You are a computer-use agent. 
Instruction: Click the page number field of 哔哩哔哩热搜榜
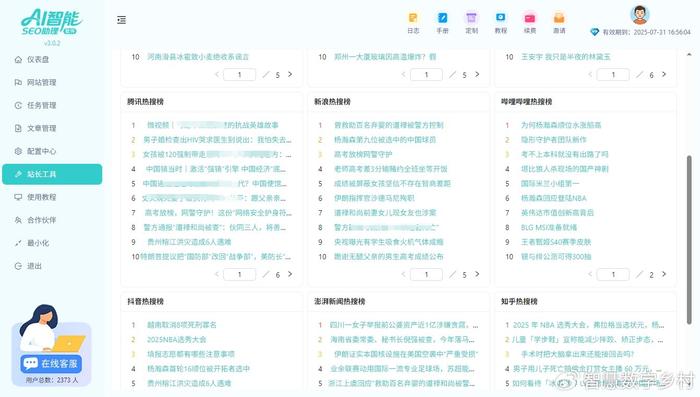(x=613, y=274)
